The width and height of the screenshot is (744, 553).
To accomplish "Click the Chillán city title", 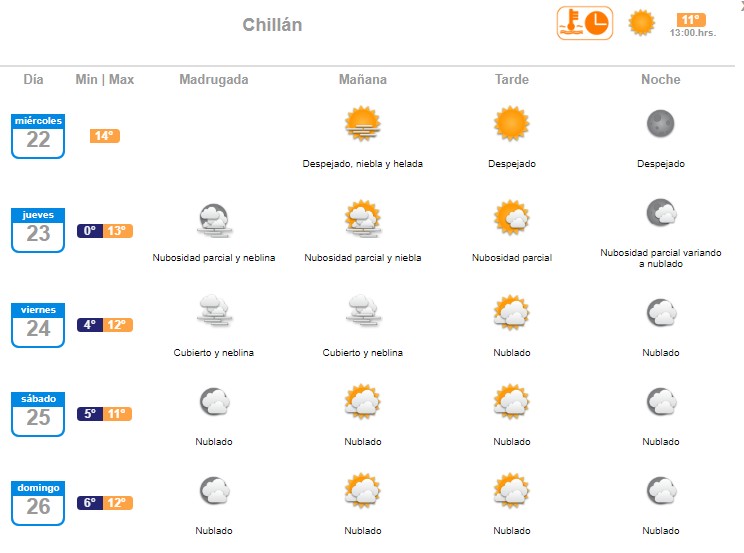I will tap(272, 25).
